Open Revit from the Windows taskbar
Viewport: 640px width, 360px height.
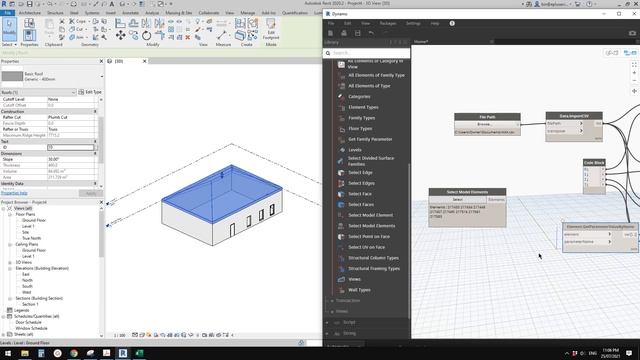point(123,353)
